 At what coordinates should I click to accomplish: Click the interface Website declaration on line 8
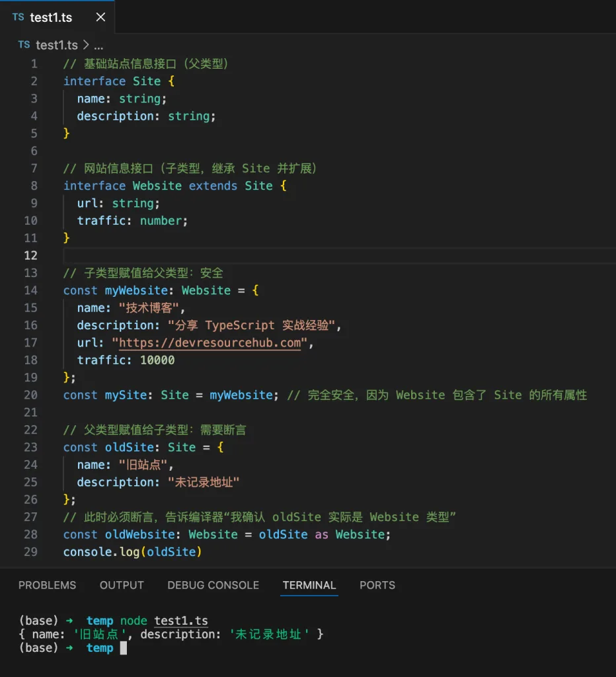[x=157, y=186]
